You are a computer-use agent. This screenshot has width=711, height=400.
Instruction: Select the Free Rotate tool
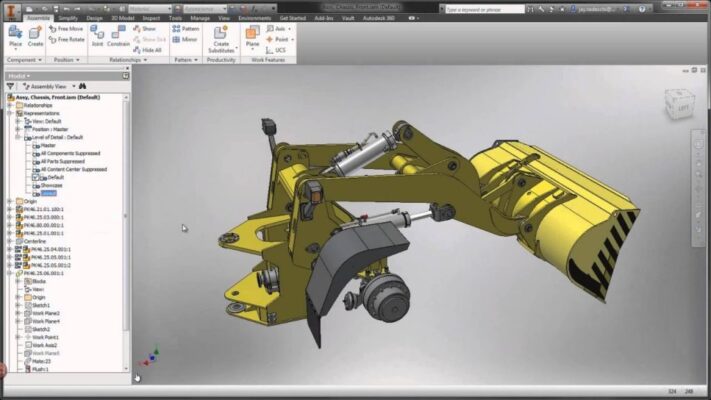click(66, 39)
